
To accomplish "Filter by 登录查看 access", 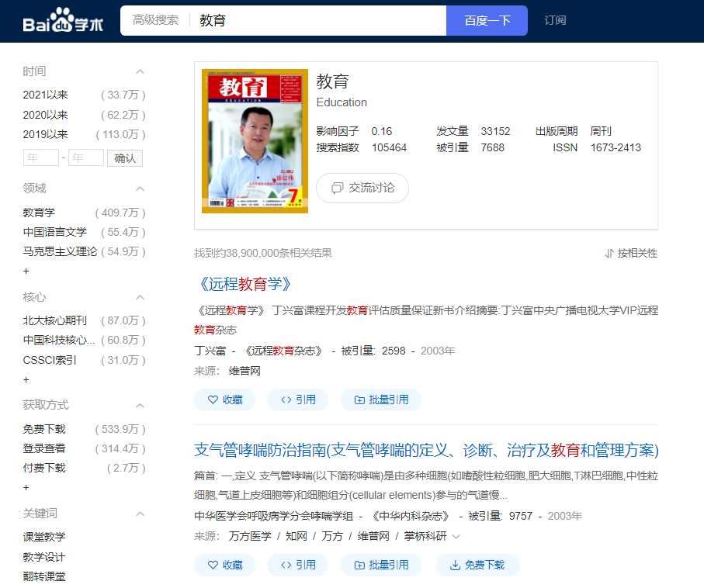I will (x=44, y=448).
